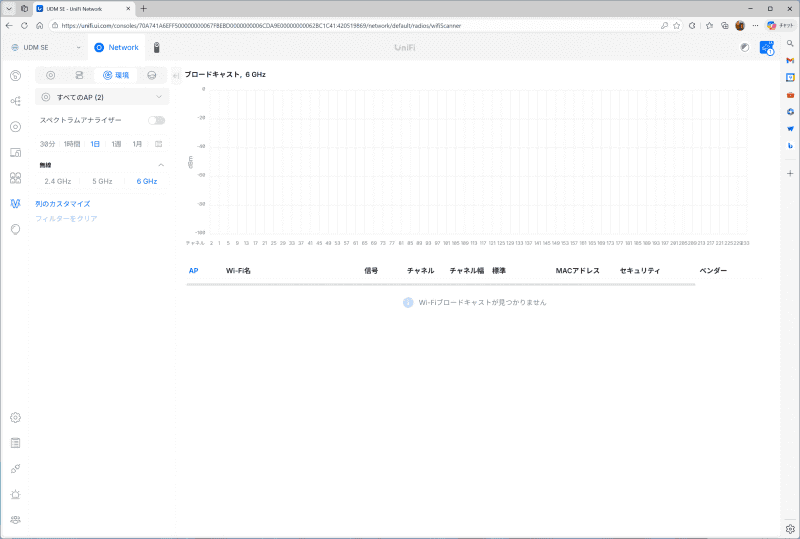Viewport: 800px width, 539px height.
Task: Reload the page with the refresh icon
Action: tap(24, 26)
